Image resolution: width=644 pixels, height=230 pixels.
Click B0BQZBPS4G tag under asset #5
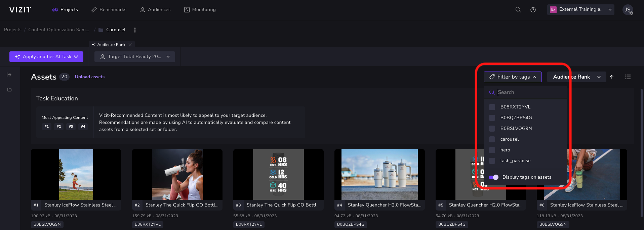452,224
